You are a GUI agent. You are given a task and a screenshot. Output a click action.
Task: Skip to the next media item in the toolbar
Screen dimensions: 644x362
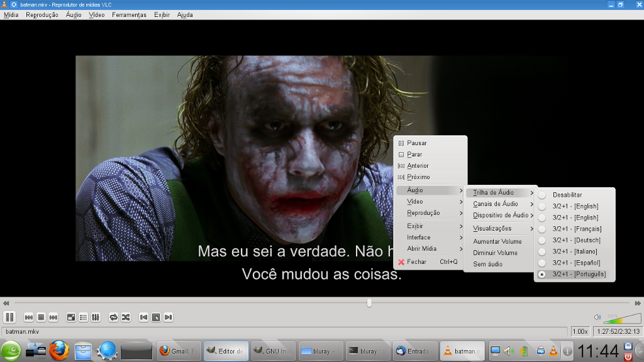pos(53,317)
